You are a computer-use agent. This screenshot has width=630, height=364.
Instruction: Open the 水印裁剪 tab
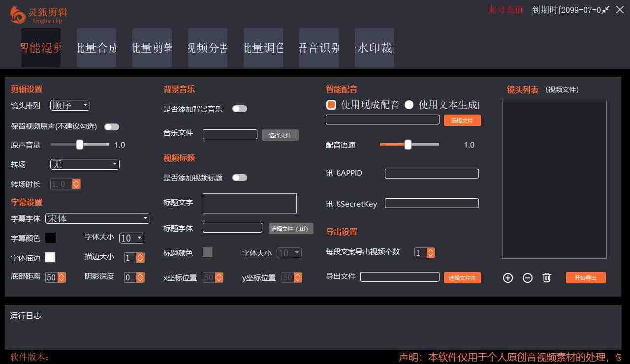click(x=374, y=48)
